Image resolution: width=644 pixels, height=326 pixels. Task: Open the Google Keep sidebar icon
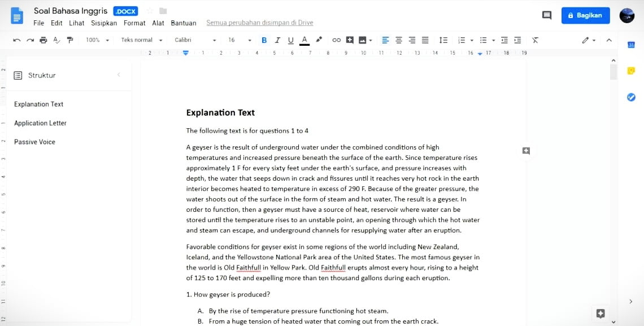point(631,71)
